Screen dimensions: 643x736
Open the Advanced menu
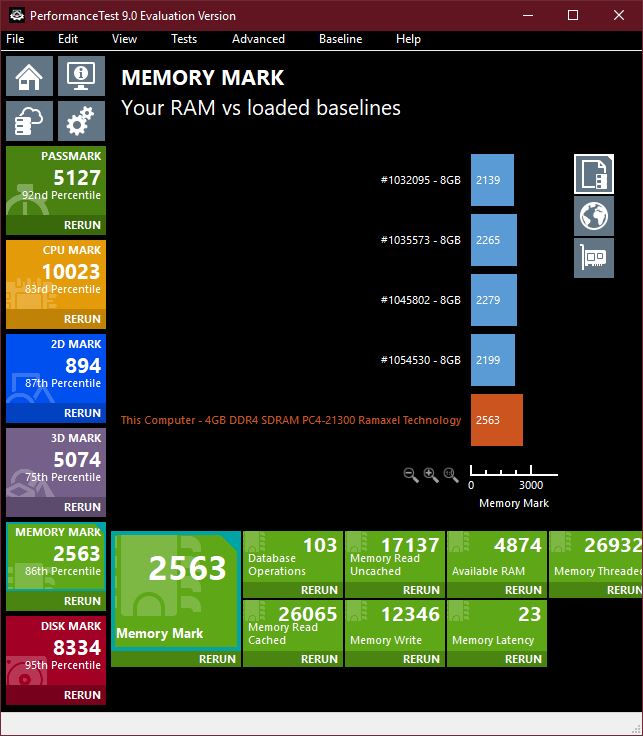click(x=258, y=39)
